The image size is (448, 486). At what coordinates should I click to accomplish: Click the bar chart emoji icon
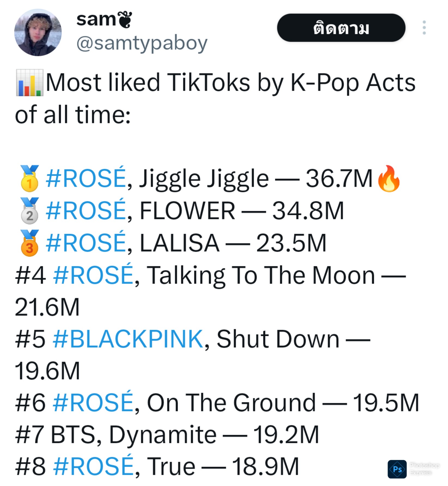tap(29, 83)
